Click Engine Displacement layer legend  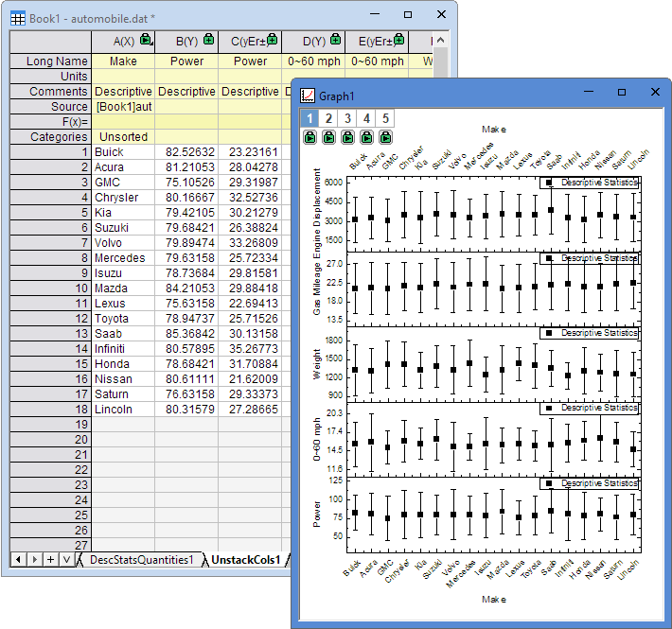590,183
